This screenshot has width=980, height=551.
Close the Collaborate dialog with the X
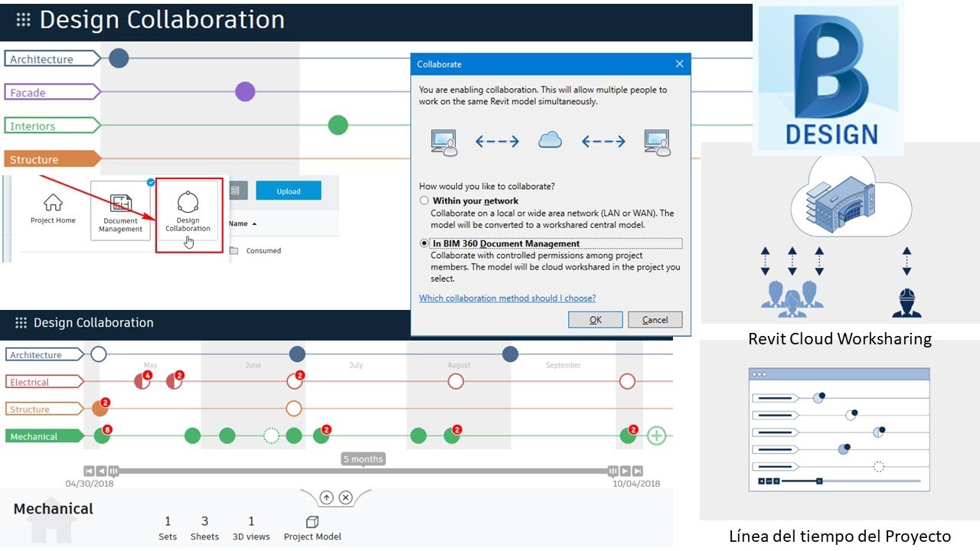(679, 64)
